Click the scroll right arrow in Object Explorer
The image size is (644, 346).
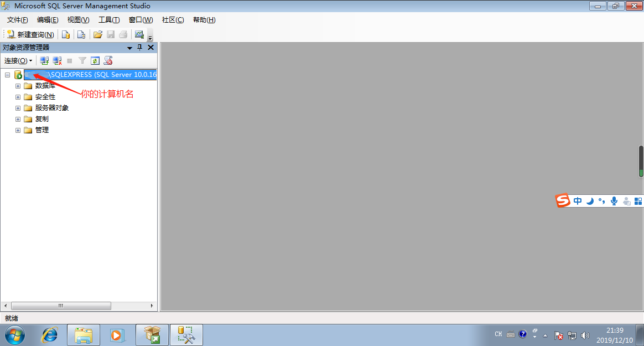[152, 306]
